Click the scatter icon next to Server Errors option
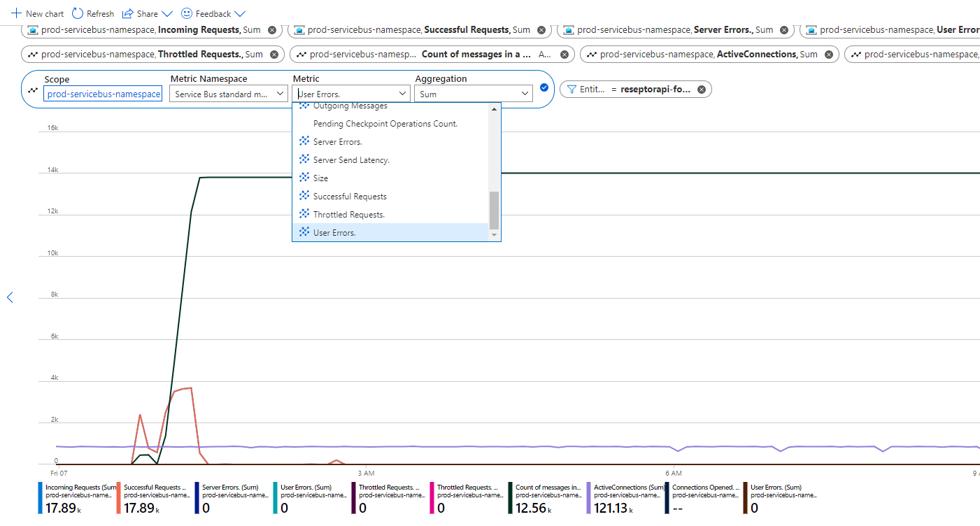 304,141
